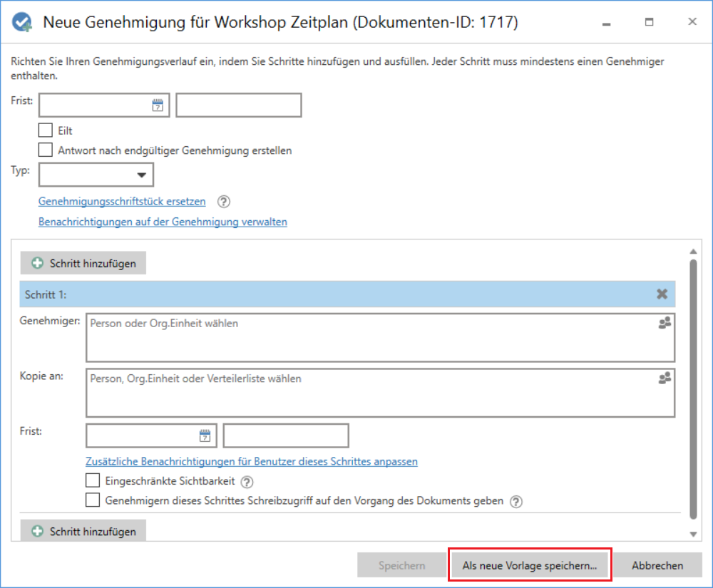713x588 pixels.
Task: Enable Schreibzugriff auf den Vorgang checkbox
Action: click(x=93, y=500)
